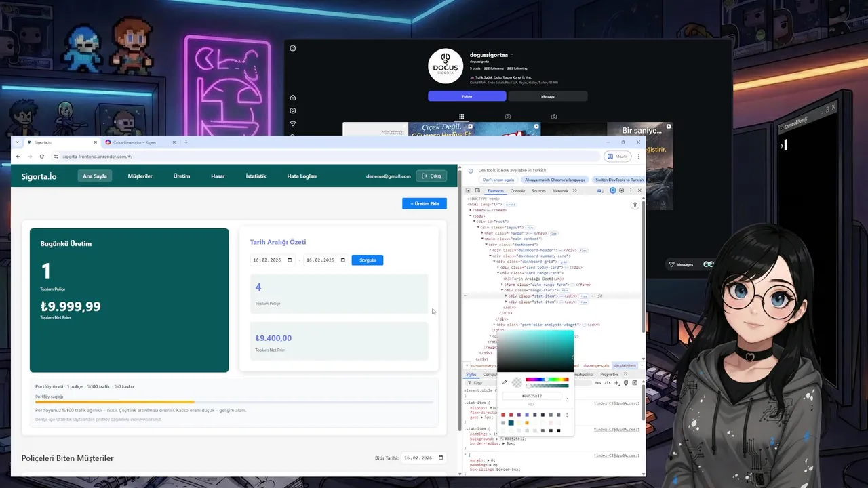Go to Üretim page
Screen dimensions: 868x488
[182, 176]
